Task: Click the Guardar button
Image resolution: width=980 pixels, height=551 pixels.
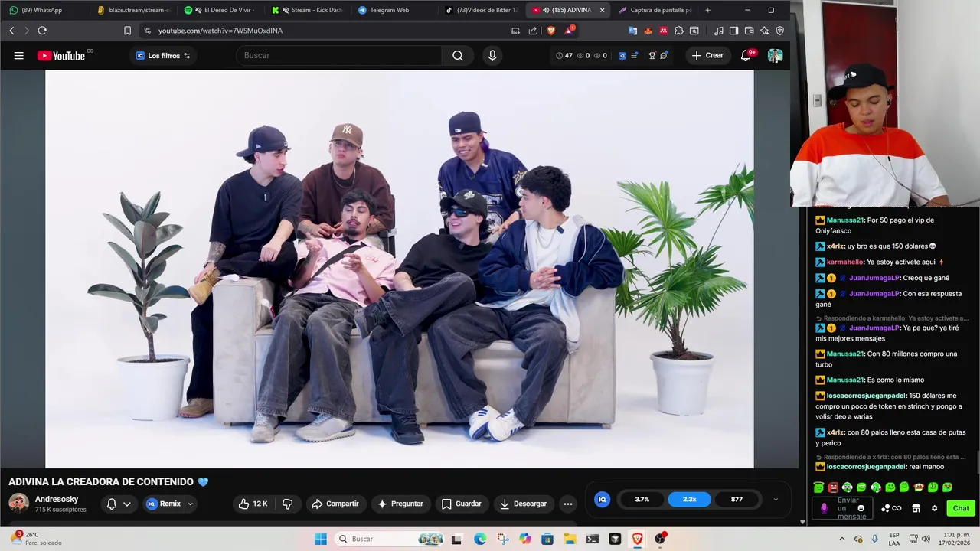Action: (461, 504)
